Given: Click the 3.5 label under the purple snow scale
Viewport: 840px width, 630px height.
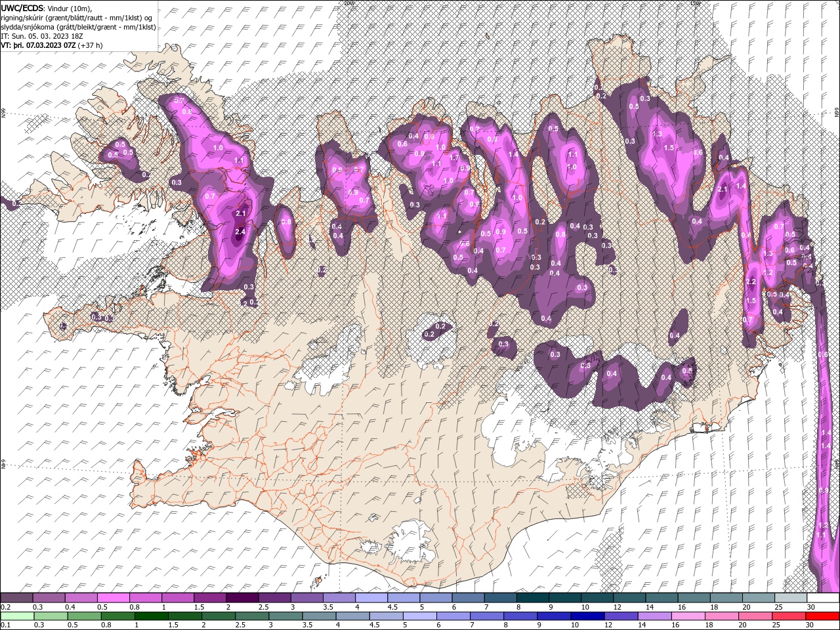Looking at the screenshot, I should tap(327, 607).
